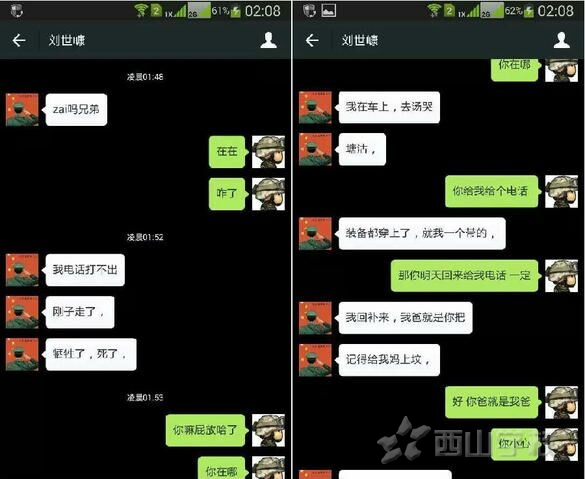
Task: Tap battery indicator in right status bar
Action: [529, 11]
